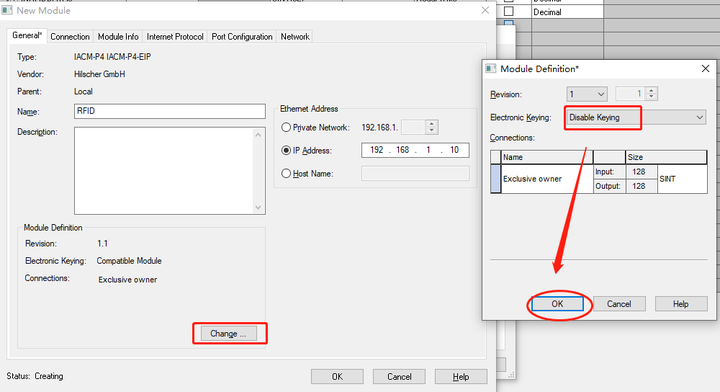
Task: Open the Revision major number dropdown
Action: point(586,94)
